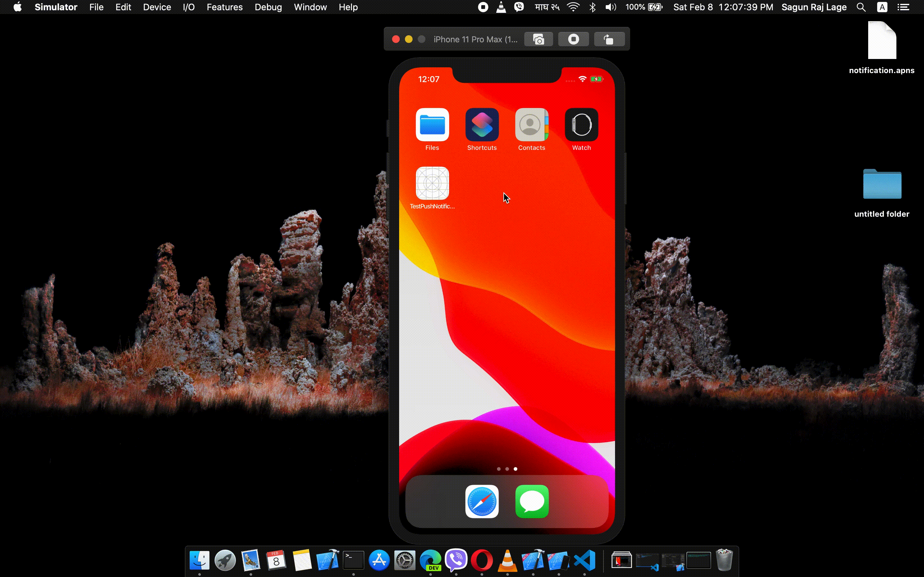Open the Wi-Fi status menu in the menu bar

[x=573, y=7]
